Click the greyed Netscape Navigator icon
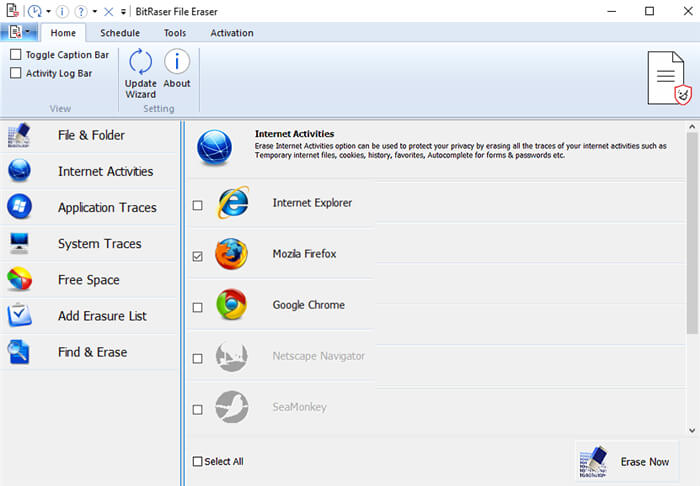 (231, 356)
